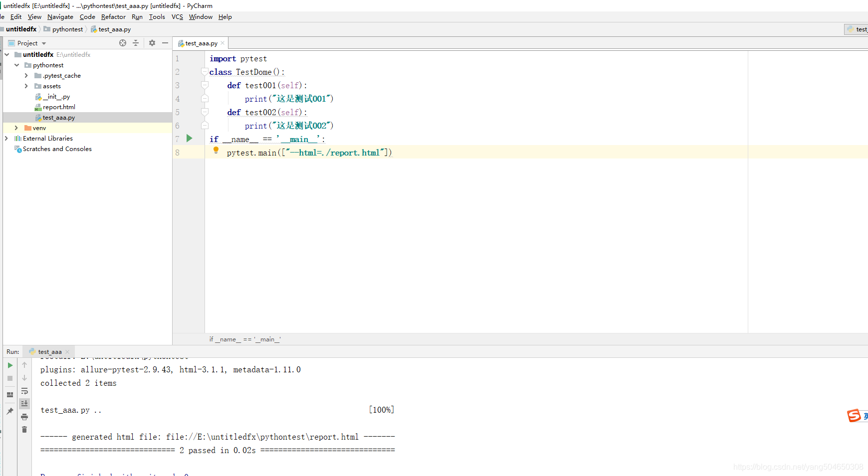The height and width of the screenshot is (476, 868).
Task: Fold test001 method at line 3
Action: (x=205, y=85)
